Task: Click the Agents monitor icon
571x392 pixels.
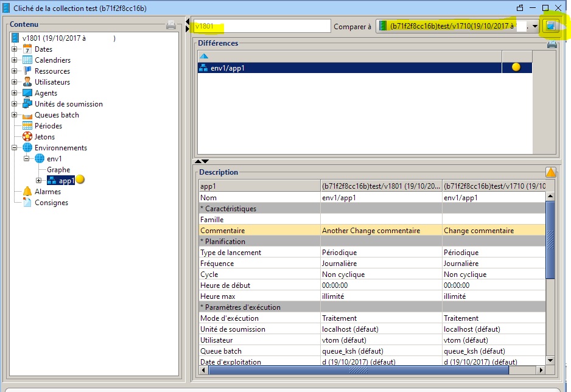Action: (x=27, y=93)
